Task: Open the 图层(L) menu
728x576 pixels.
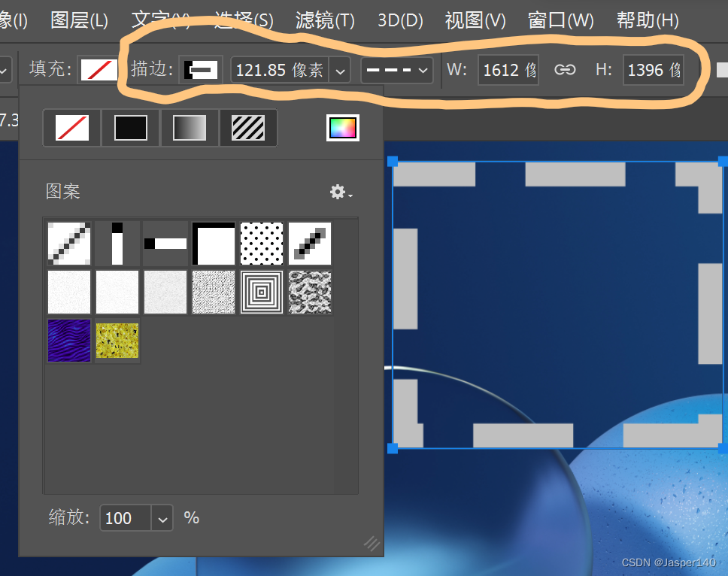Action: [79, 20]
